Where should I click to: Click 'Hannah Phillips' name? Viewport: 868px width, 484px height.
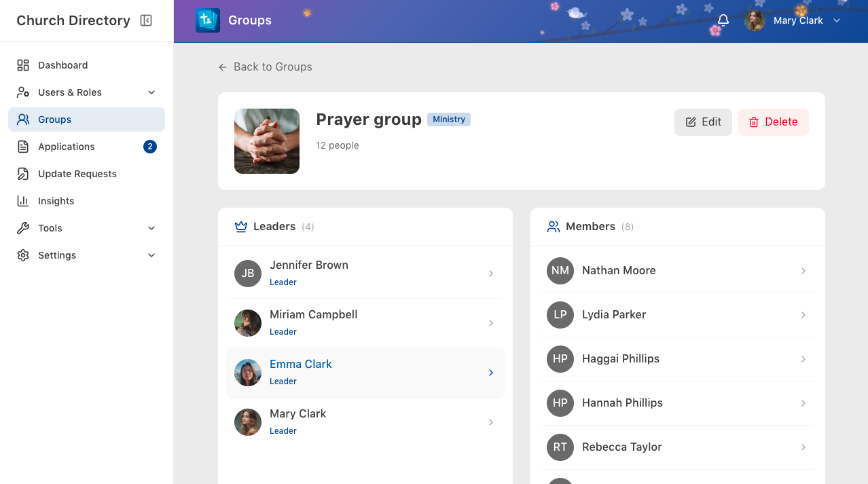(x=622, y=403)
